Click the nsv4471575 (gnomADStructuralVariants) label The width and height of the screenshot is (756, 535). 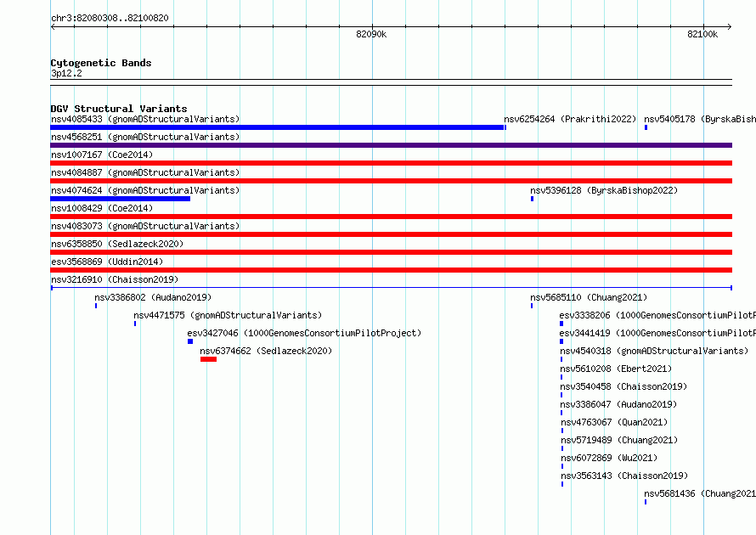coord(228,315)
